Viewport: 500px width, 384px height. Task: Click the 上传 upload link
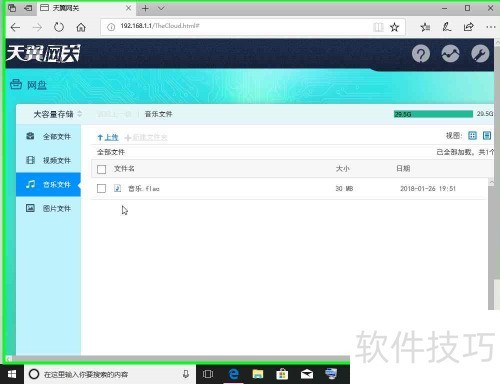click(108, 137)
